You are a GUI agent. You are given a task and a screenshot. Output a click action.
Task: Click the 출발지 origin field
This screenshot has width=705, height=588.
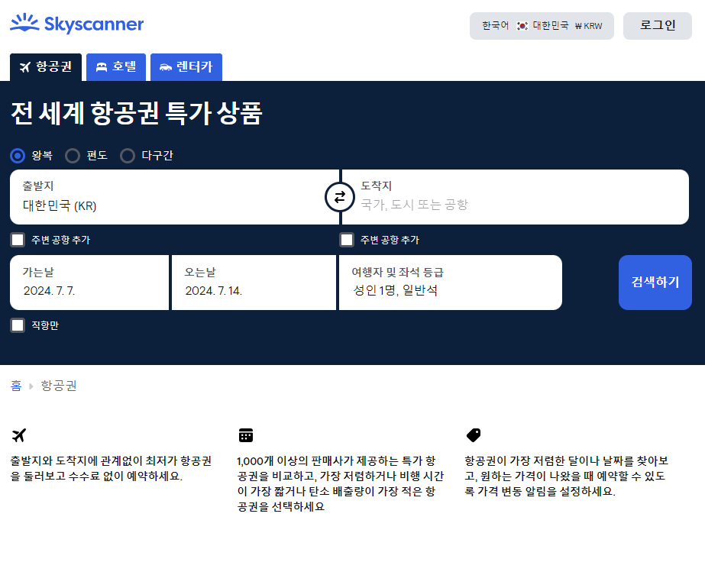[174, 197]
